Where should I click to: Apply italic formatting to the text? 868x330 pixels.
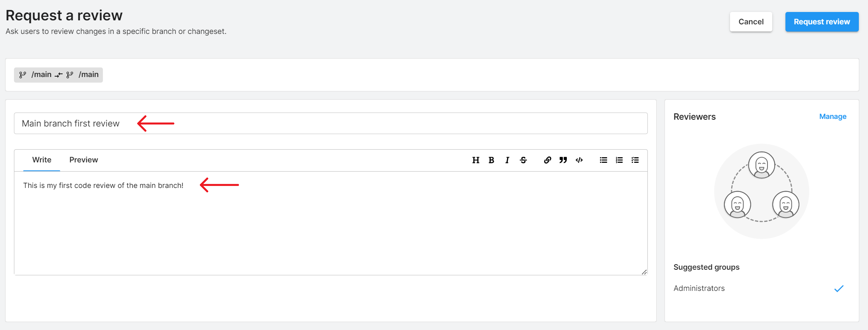507,160
